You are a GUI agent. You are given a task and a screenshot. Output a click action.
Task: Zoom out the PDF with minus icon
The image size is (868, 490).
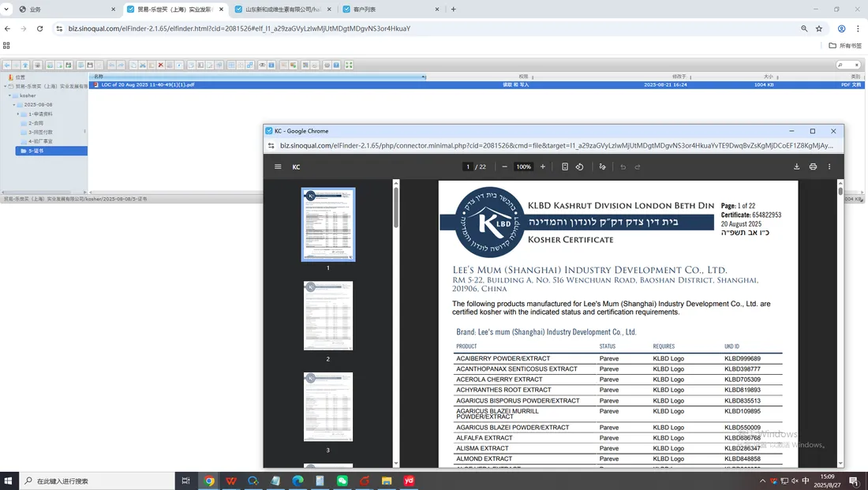tap(504, 166)
